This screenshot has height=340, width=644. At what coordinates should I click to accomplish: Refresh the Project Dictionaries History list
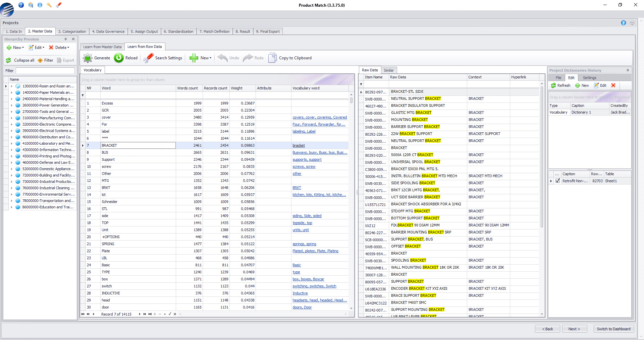coord(560,85)
